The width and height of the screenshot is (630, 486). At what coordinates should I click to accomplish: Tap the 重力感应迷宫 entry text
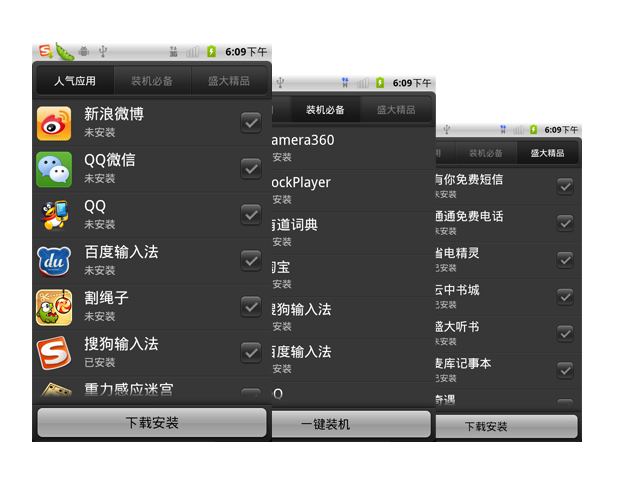coord(129,390)
